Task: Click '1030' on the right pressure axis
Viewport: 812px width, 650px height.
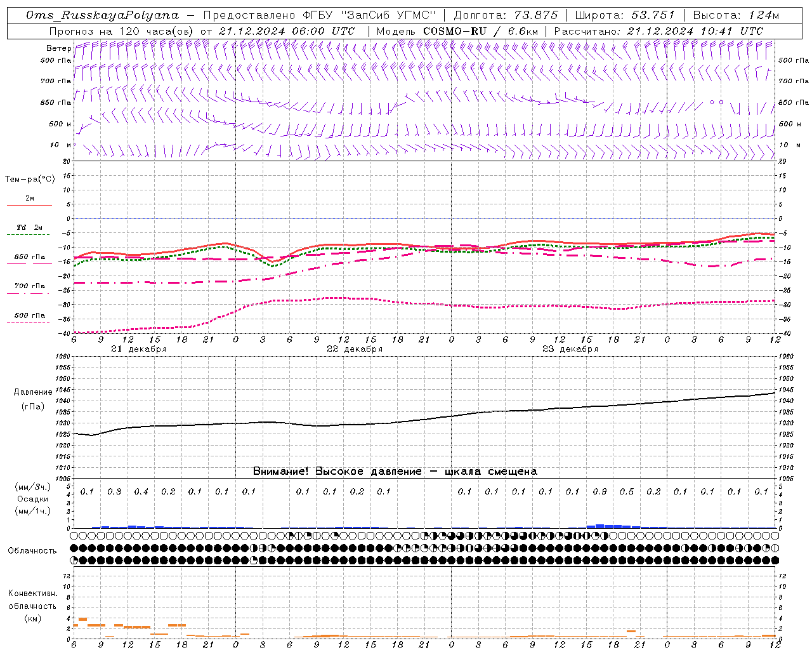Action: (786, 423)
